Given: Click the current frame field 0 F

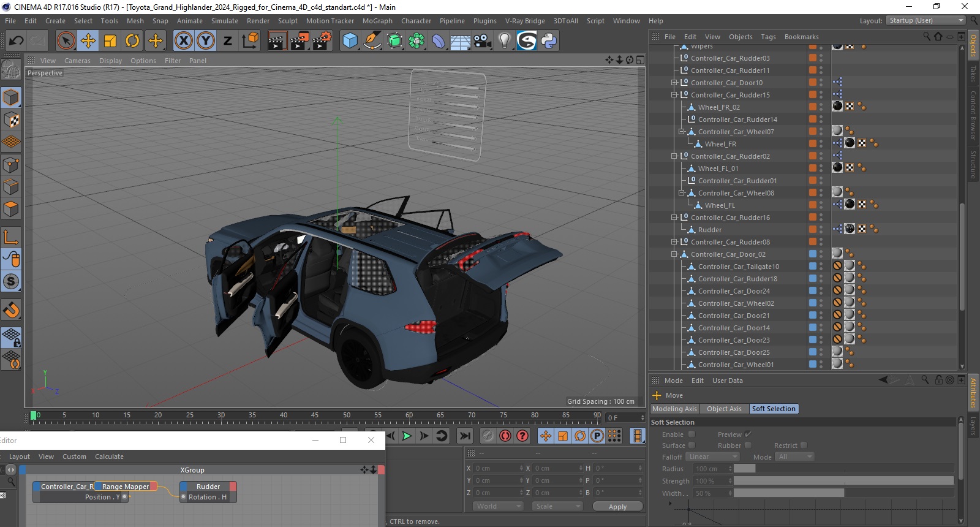Looking at the screenshot, I should pyautogui.click(x=625, y=418).
